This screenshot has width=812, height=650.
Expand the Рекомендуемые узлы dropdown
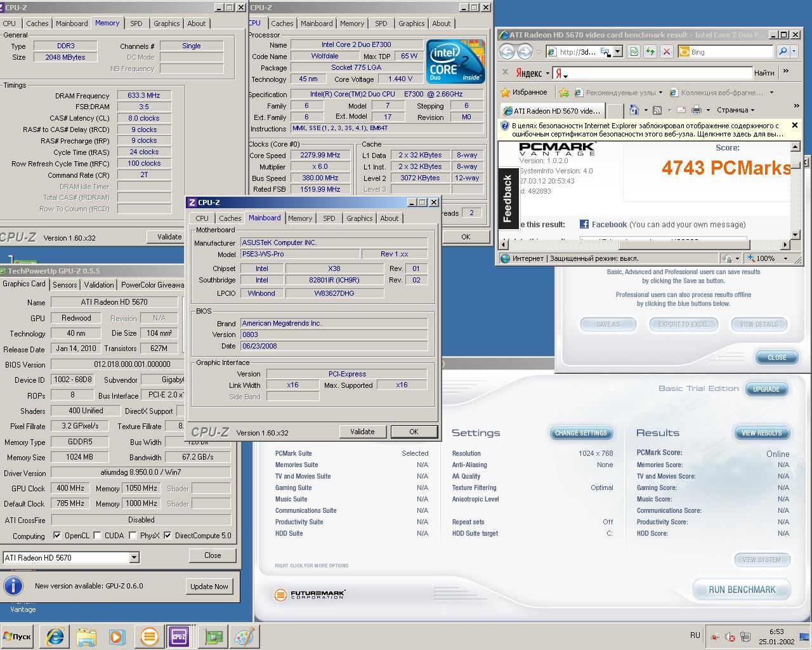pyautogui.click(x=660, y=92)
